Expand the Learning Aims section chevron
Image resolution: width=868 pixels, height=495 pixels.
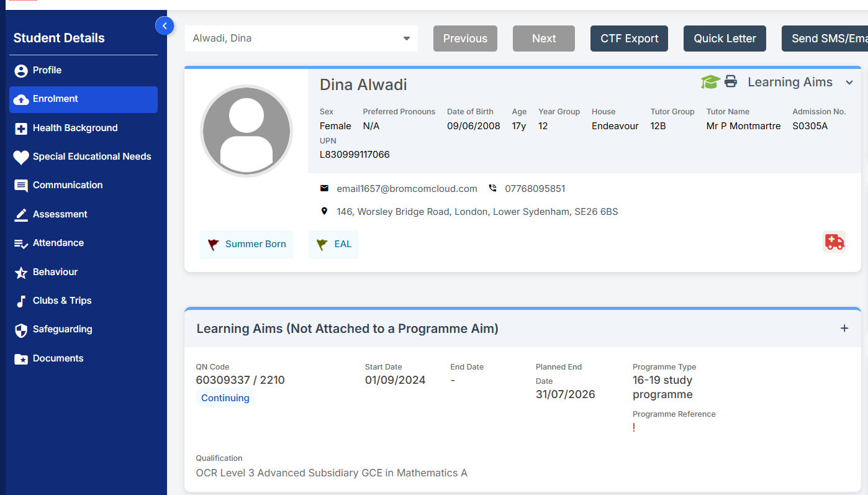(849, 83)
